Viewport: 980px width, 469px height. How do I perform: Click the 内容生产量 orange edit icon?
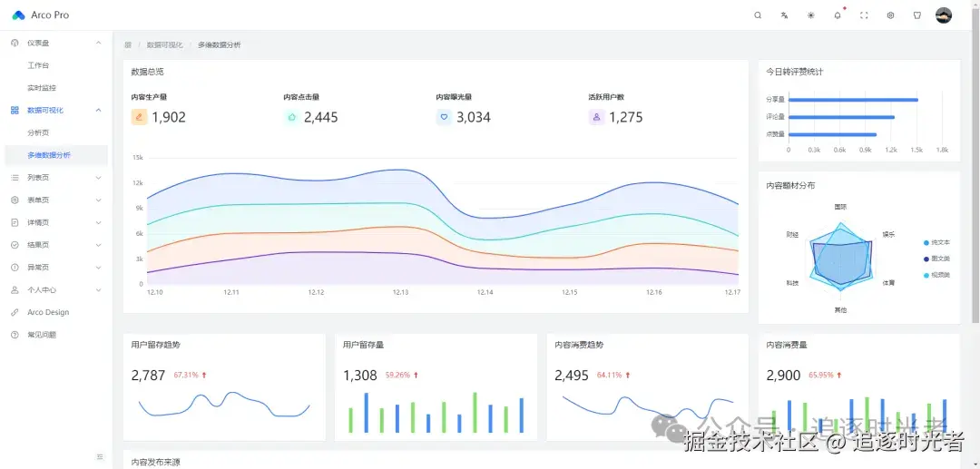coord(140,117)
